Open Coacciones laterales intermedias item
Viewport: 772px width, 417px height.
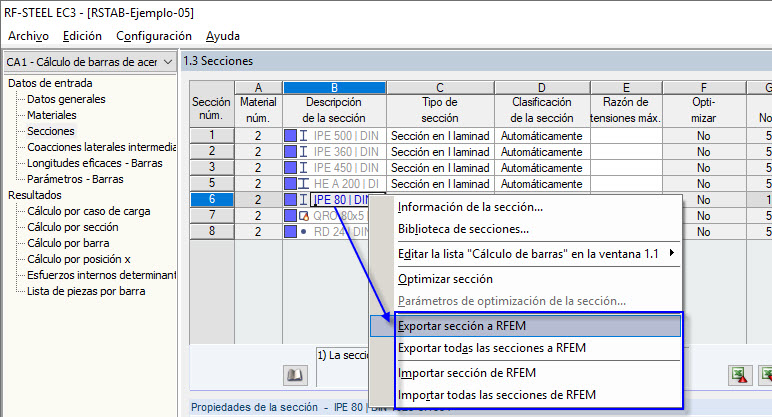click(x=101, y=147)
